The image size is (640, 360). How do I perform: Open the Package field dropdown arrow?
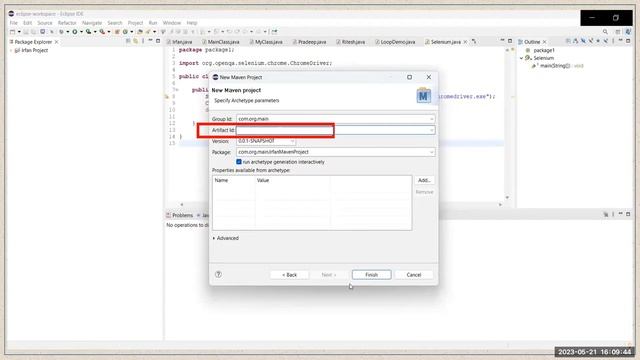pos(431,152)
